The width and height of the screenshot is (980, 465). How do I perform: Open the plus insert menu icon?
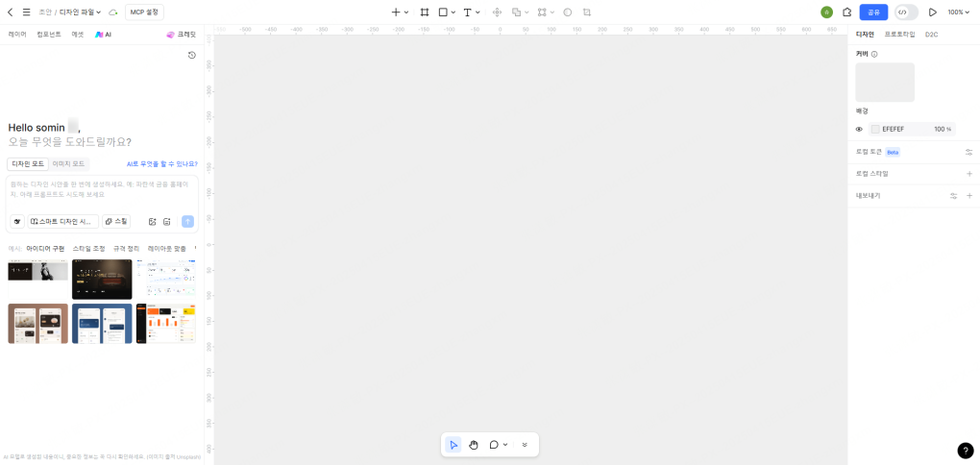pos(395,12)
